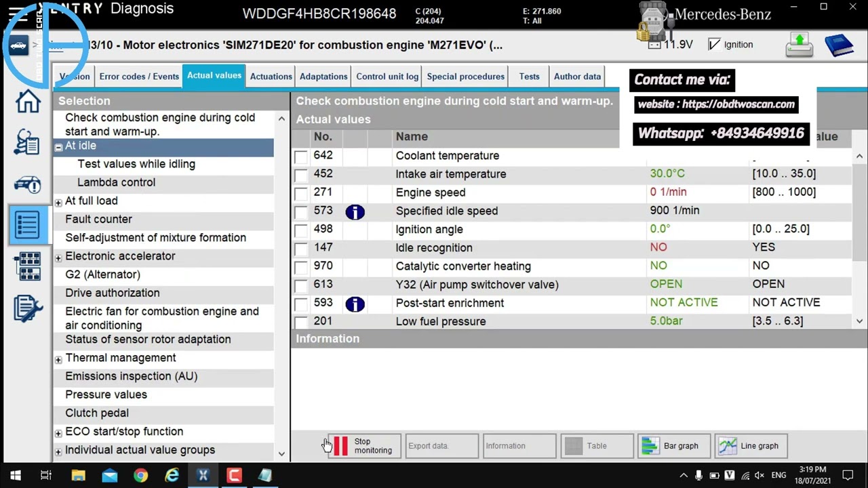Click Stop monitoring button
The image size is (868, 488).
click(365, 446)
